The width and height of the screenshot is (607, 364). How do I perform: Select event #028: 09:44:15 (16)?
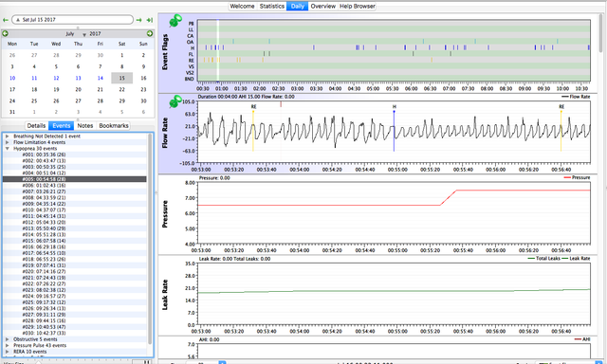click(x=75, y=320)
